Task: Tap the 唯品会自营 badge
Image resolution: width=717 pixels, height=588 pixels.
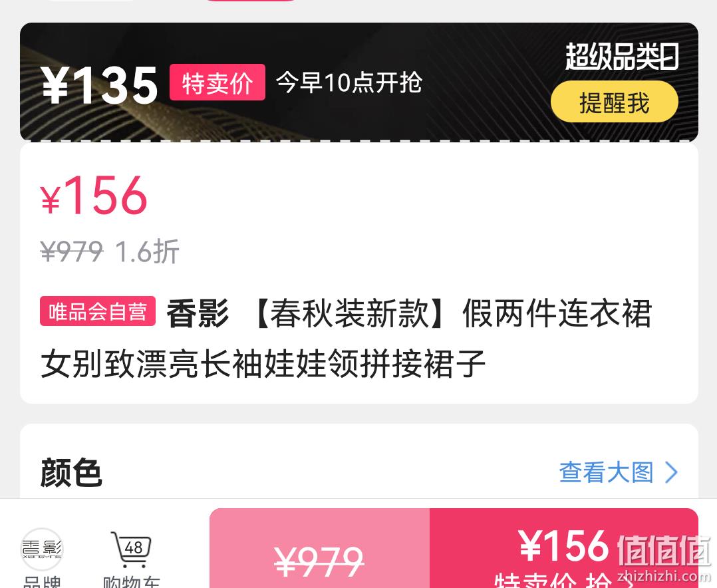Action: click(97, 311)
